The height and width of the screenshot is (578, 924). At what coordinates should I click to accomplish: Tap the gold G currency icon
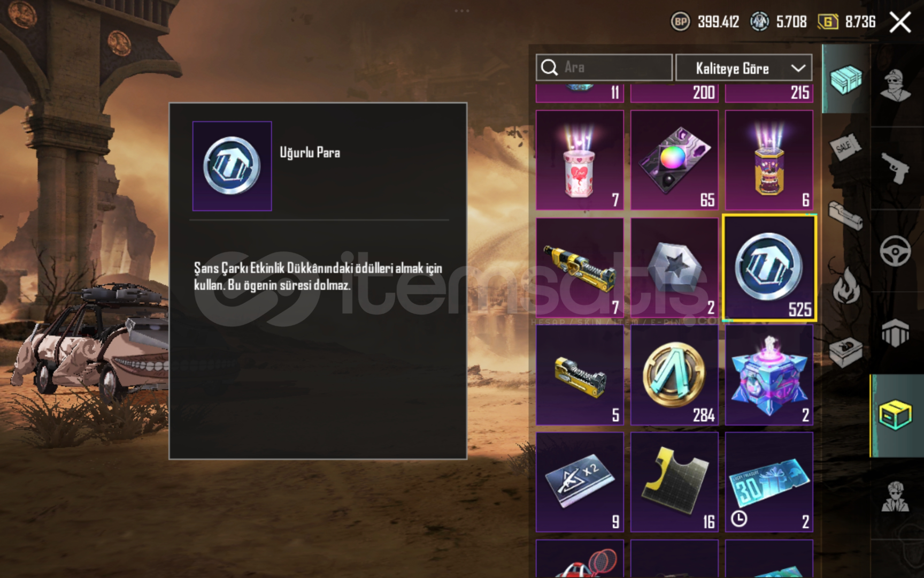point(828,22)
